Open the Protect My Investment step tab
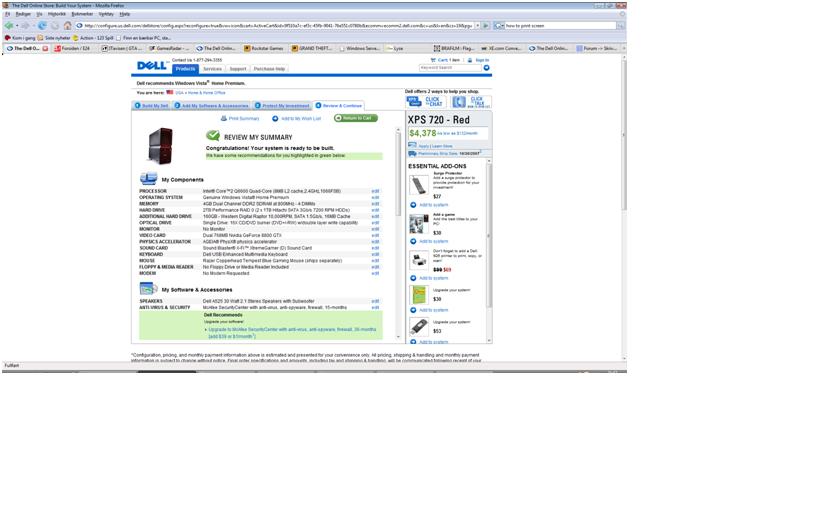The image size is (840, 525). [282, 106]
